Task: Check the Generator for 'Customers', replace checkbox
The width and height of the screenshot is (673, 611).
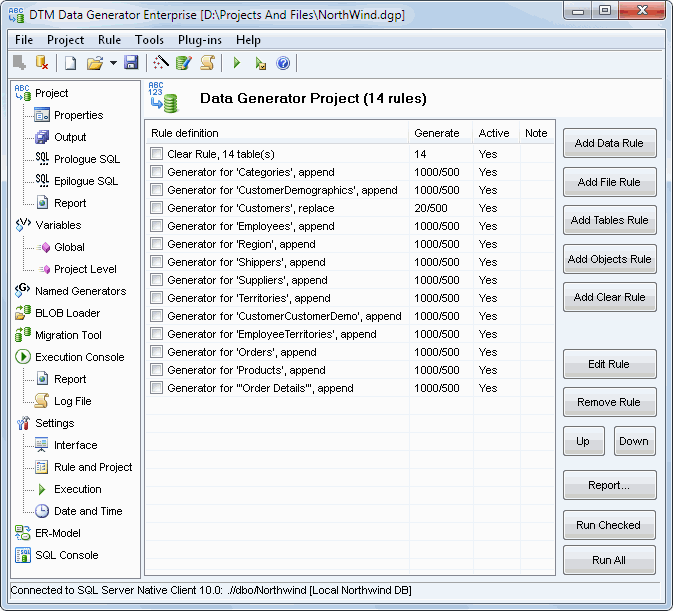Action: point(156,208)
